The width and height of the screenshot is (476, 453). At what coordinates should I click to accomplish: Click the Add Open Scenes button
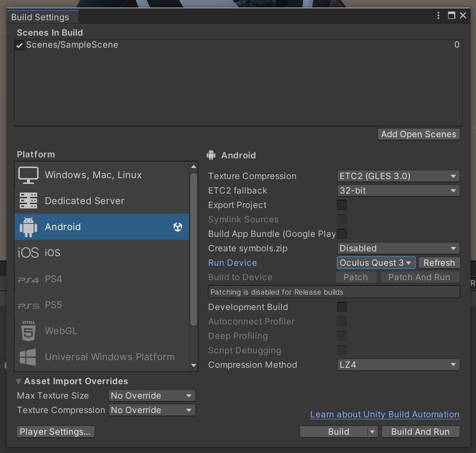coord(419,134)
